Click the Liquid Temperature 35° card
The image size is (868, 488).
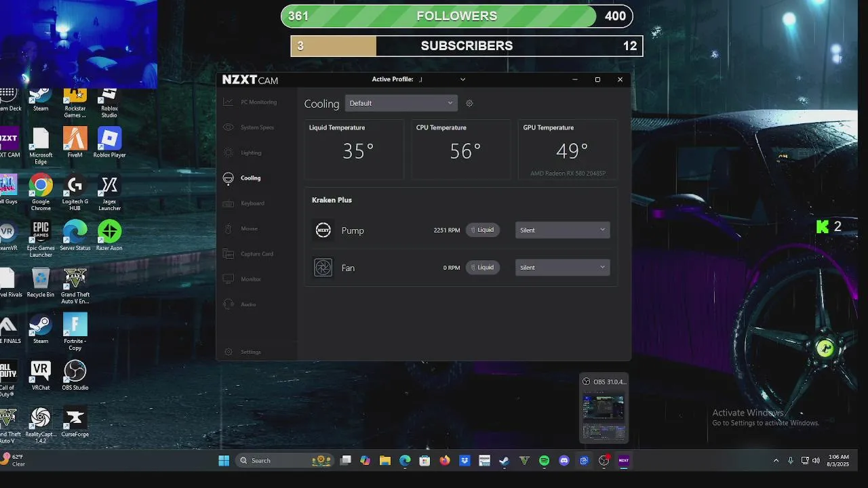click(x=355, y=150)
